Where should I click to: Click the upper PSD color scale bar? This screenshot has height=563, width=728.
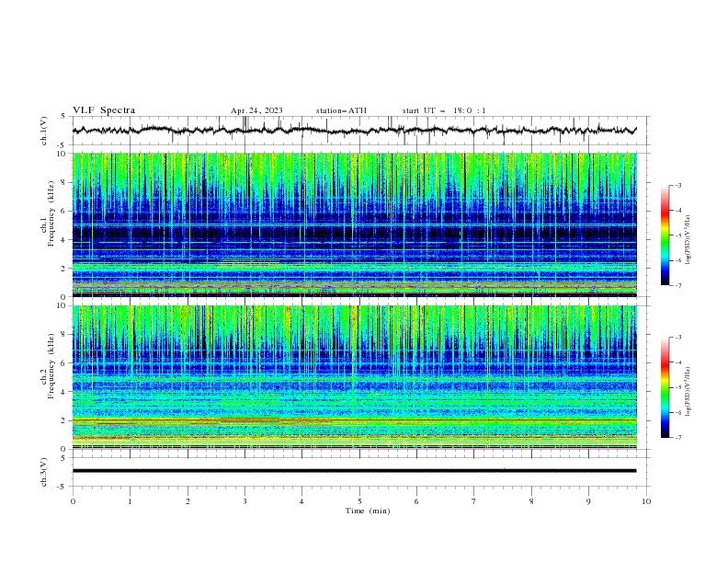pyautogui.click(x=665, y=236)
